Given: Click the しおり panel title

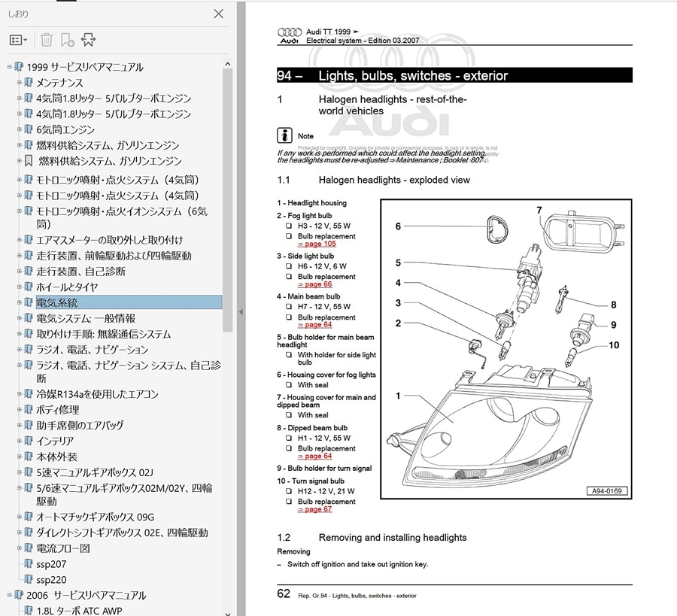Looking at the screenshot, I should tap(18, 14).
